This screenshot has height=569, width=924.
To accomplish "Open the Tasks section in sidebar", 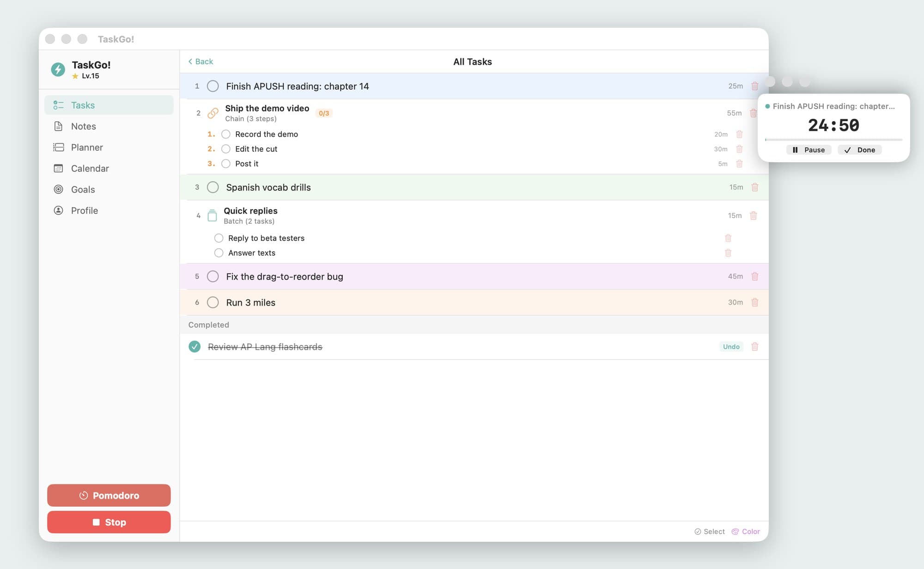I will point(109,105).
